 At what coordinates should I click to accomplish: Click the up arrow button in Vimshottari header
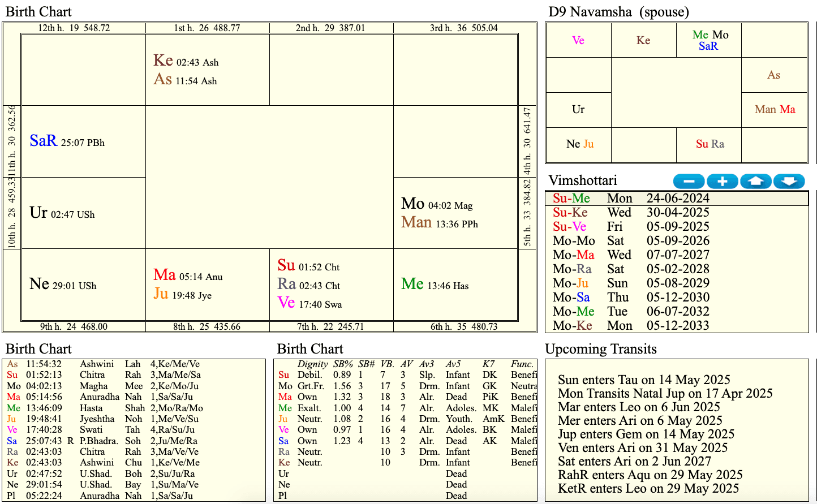point(756,182)
